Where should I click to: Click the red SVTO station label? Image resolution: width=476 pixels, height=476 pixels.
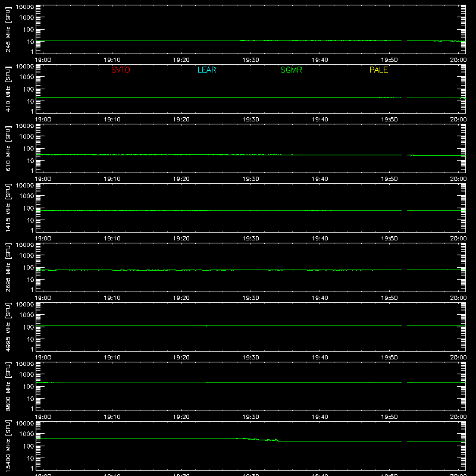[x=121, y=70]
